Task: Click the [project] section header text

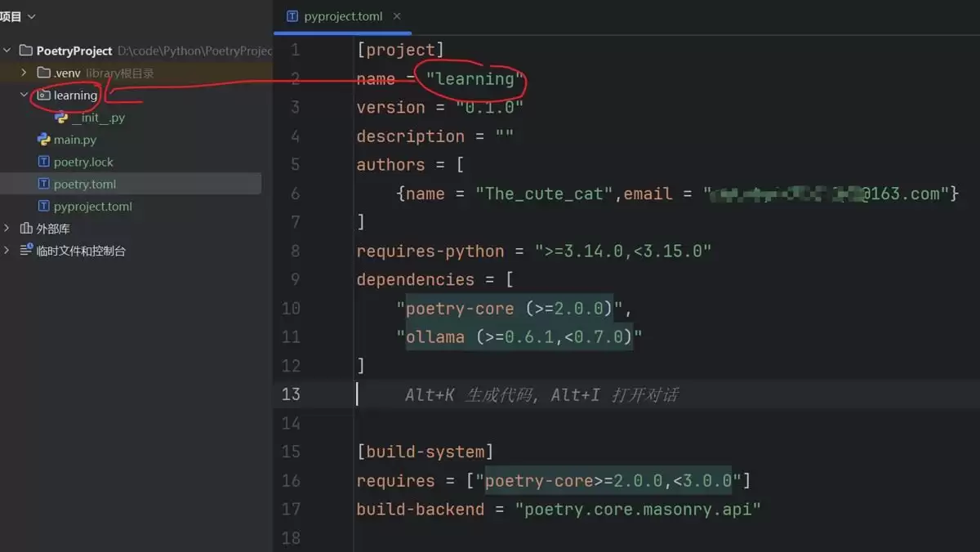Action: click(x=400, y=50)
